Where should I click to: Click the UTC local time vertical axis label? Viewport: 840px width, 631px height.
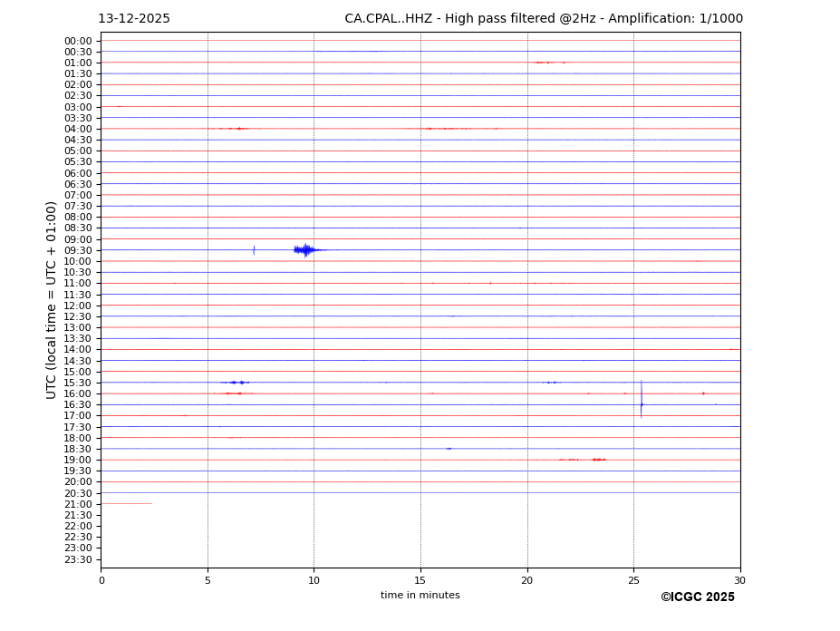(x=52, y=299)
